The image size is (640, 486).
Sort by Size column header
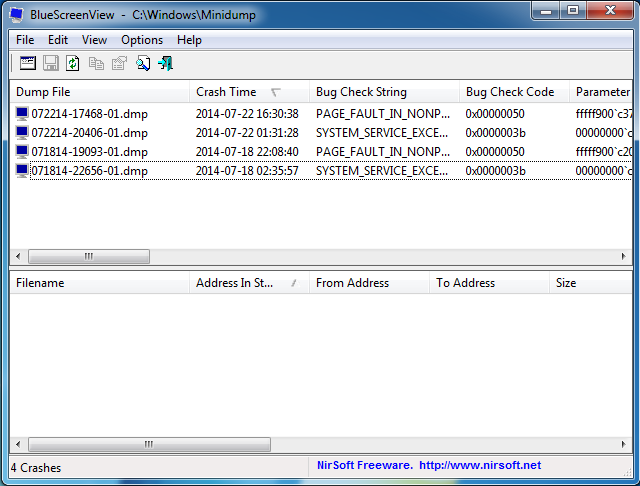coord(591,283)
